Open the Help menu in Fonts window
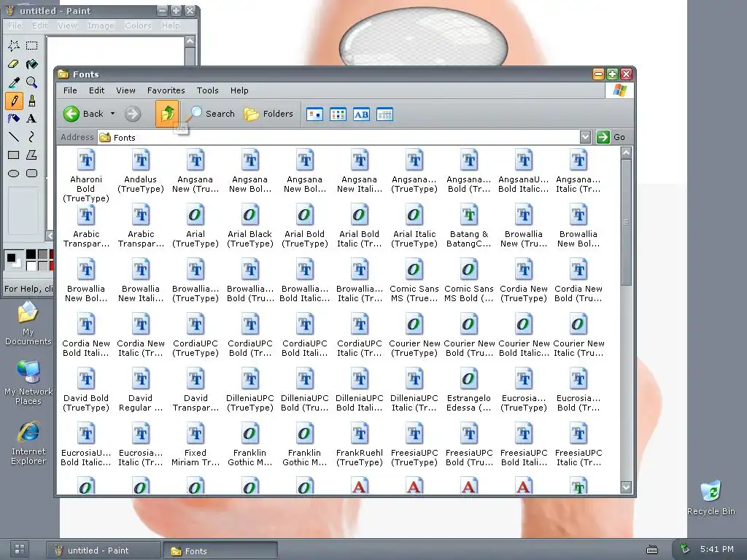This screenshot has height=560, width=747. [x=239, y=90]
